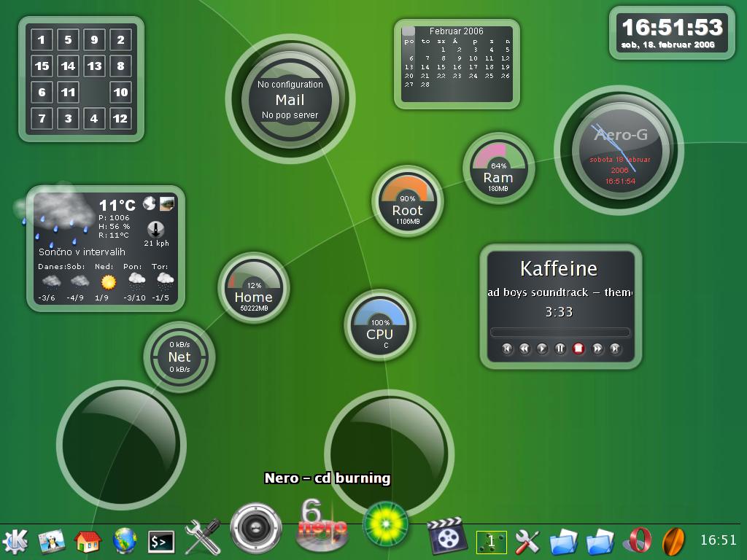Click the Aero-G analog clock
Viewport: 747px width, 560px height.
pyautogui.click(x=619, y=150)
